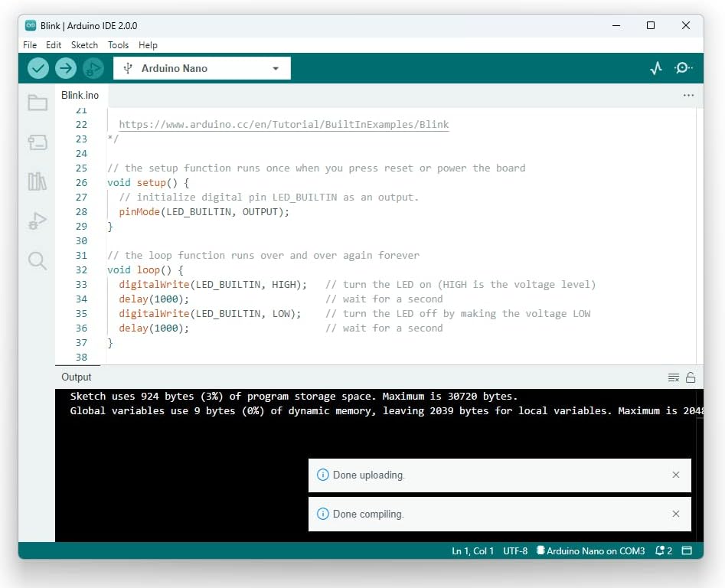Click line number 26 in the gutter
Viewport: 725px width, 588px height.
pyautogui.click(x=81, y=182)
